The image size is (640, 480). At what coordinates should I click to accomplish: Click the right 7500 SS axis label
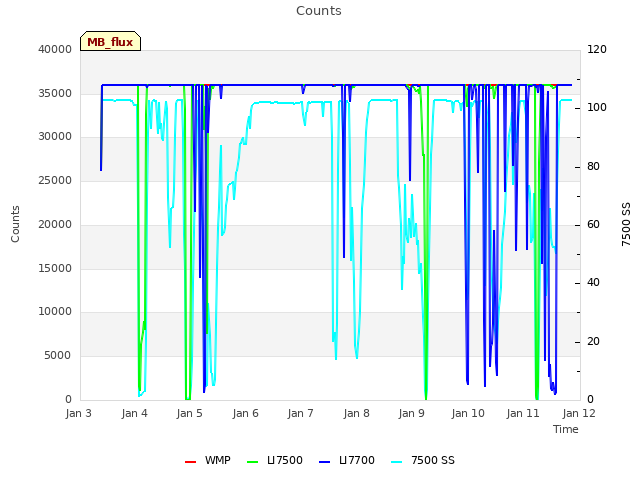(x=626, y=224)
